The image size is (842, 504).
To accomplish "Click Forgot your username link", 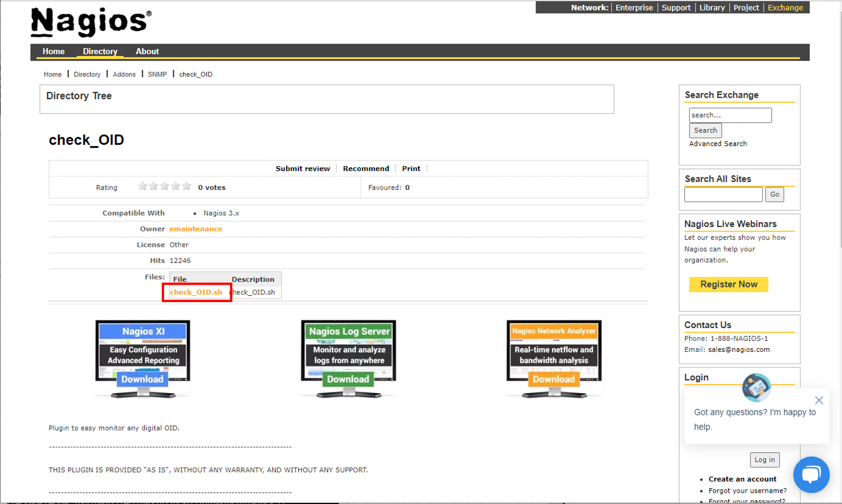I will coord(747,490).
